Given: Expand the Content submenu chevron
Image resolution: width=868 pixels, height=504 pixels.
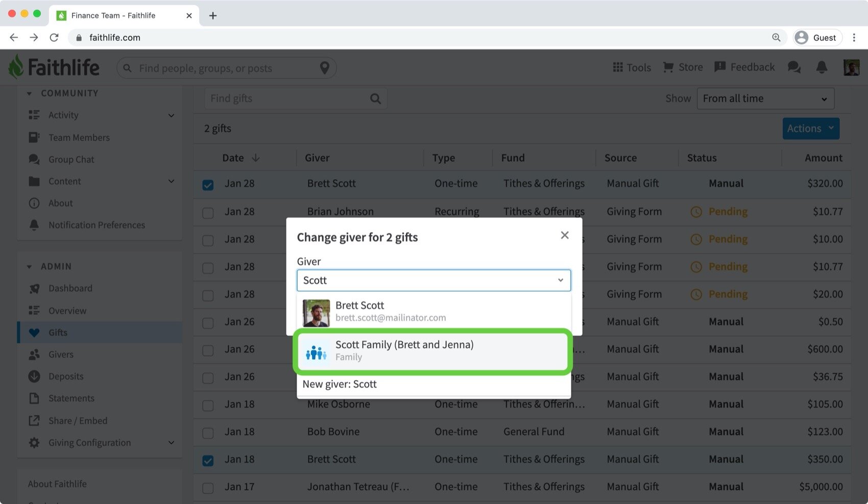Looking at the screenshot, I should [171, 181].
